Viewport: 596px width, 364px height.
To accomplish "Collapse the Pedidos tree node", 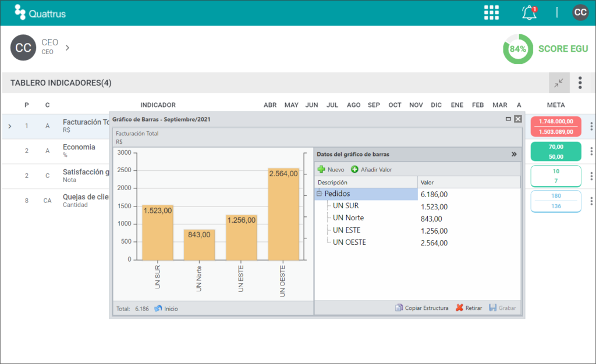I will 320,194.
